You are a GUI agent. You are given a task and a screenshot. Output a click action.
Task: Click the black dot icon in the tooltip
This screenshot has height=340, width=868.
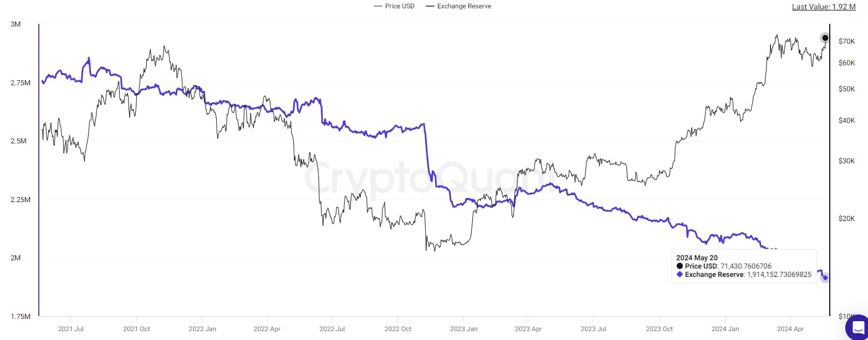click(680, 266)
